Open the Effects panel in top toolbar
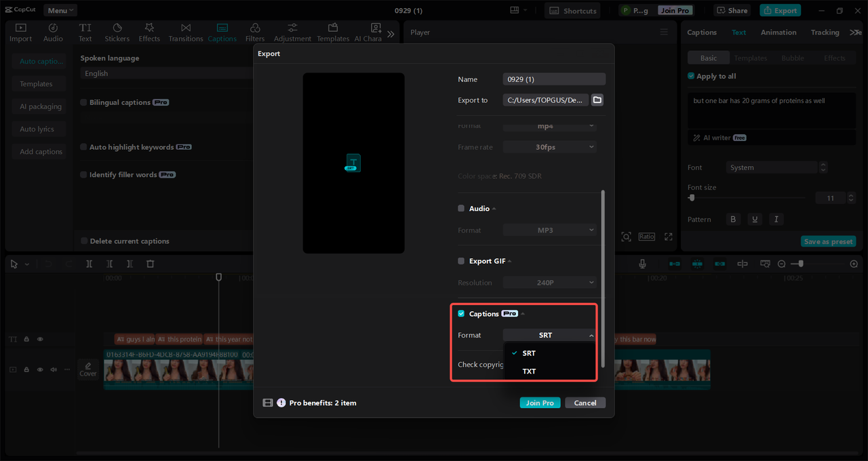Viewport: 868px width, 461px height. pos(149,33)
